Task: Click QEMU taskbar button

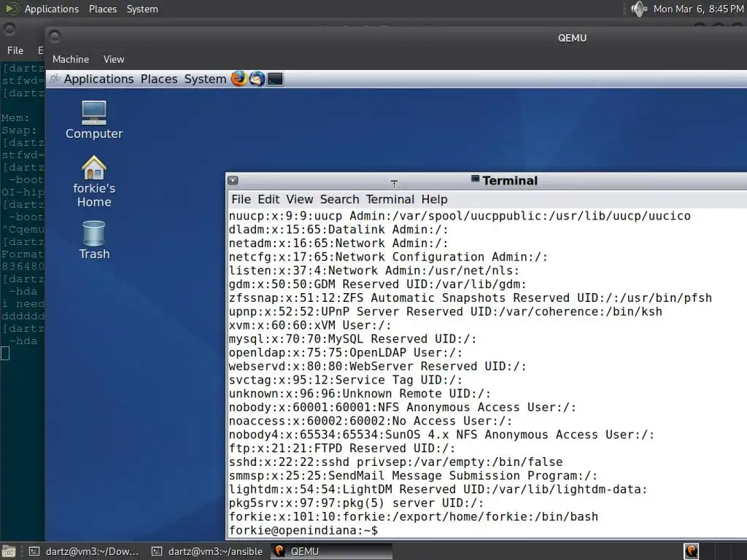Action: pos(331,551)
